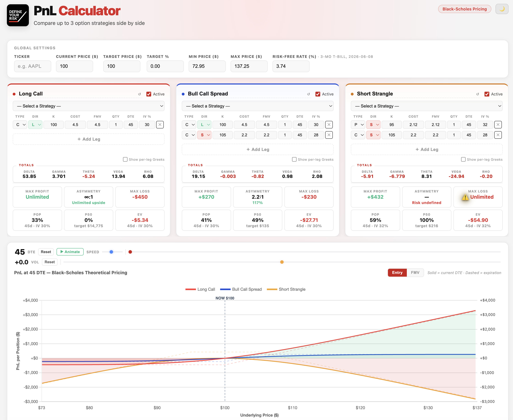Click the Define Your Risk logo
This screenshot has height=420, width=513.
(18, 15)
